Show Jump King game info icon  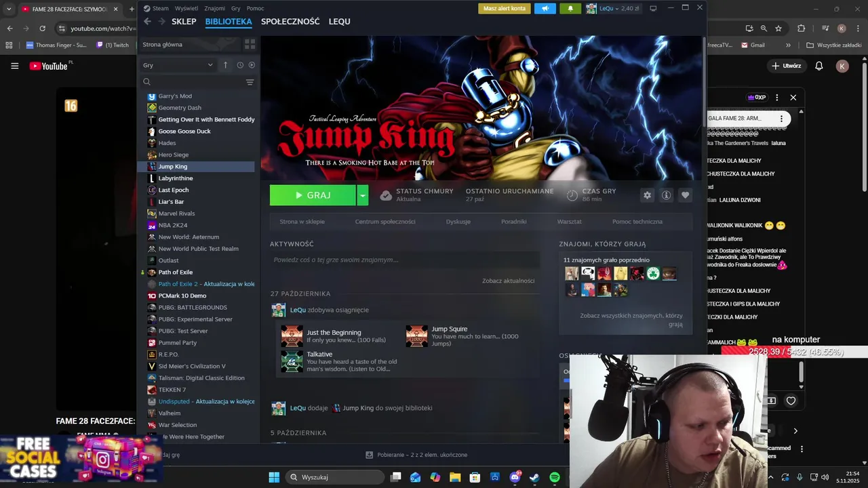click(x=666, y=195)
